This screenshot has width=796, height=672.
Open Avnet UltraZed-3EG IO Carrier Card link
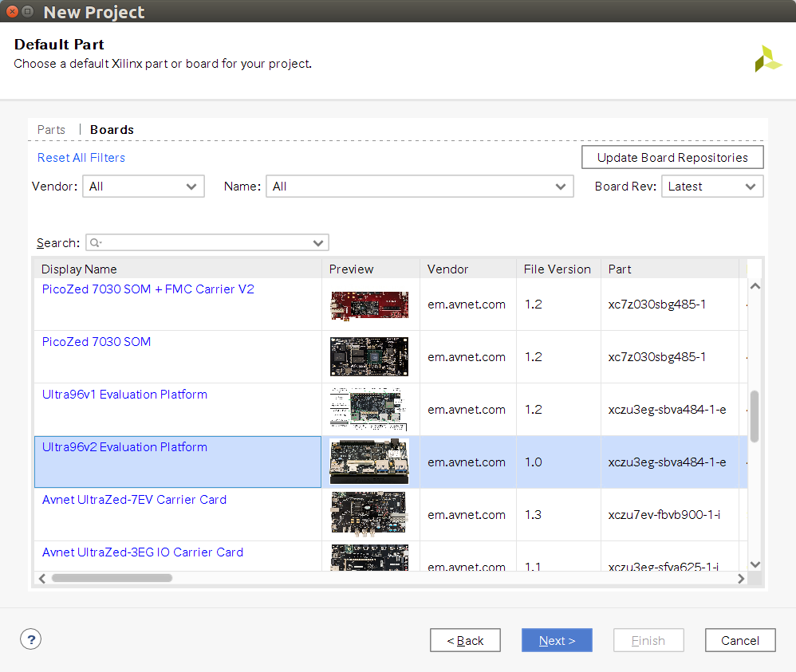click(143, 552)
